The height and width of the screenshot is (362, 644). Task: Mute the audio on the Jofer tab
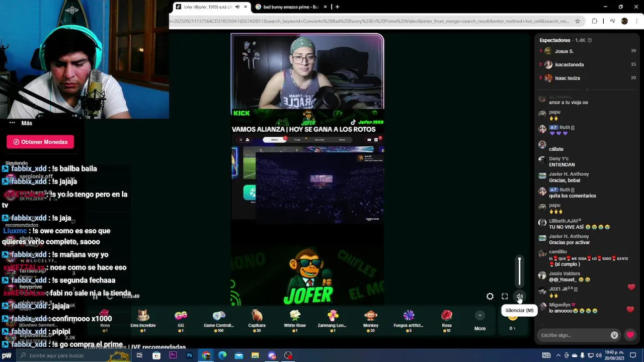pyautogui.click(x=237, y=7)
